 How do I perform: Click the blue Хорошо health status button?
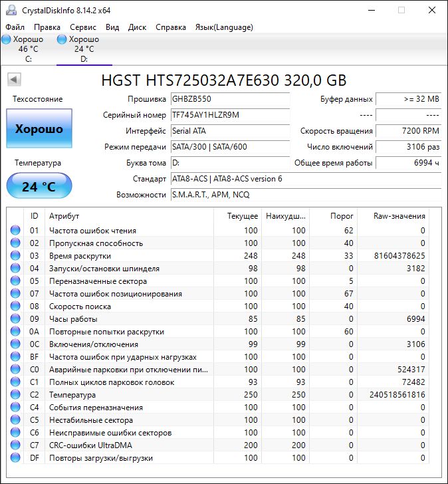[x=39, y=129]
